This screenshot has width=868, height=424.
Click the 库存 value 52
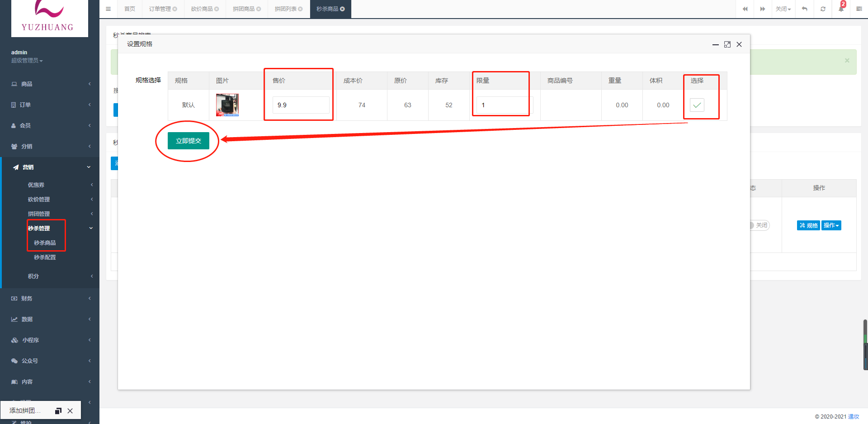pyautogui.click(x=448, y=105)
